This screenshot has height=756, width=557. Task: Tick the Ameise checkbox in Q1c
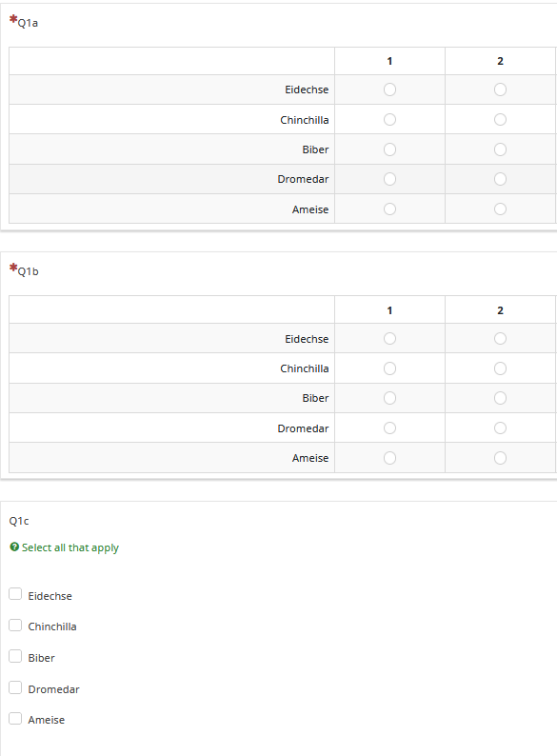[x=15, y=719]
